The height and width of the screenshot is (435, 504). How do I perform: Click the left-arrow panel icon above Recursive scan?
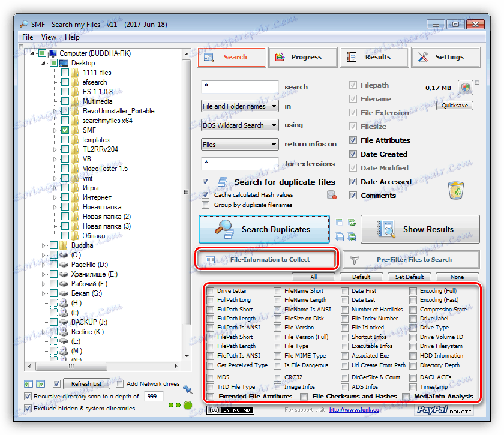coord(28,384)
